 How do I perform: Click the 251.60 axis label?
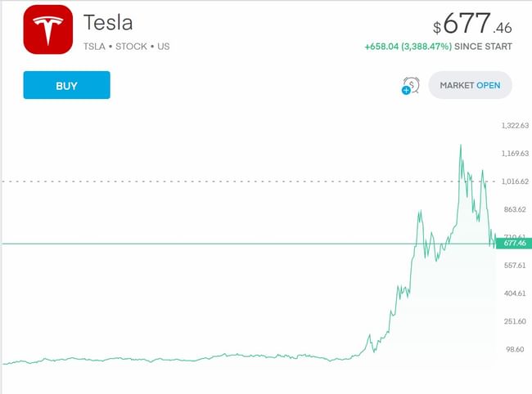tap(514, 321)
